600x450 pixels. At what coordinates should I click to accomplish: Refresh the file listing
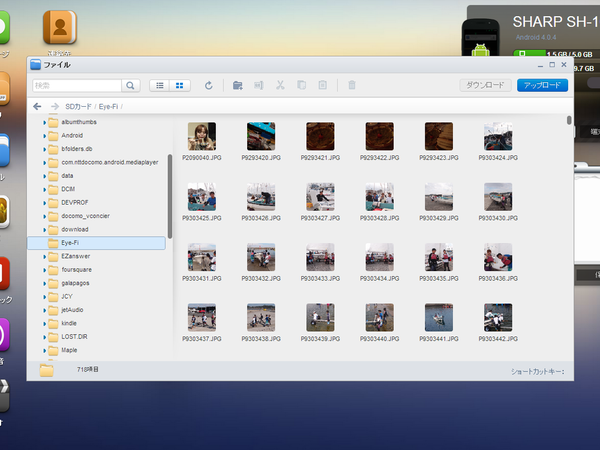point(209,85)
